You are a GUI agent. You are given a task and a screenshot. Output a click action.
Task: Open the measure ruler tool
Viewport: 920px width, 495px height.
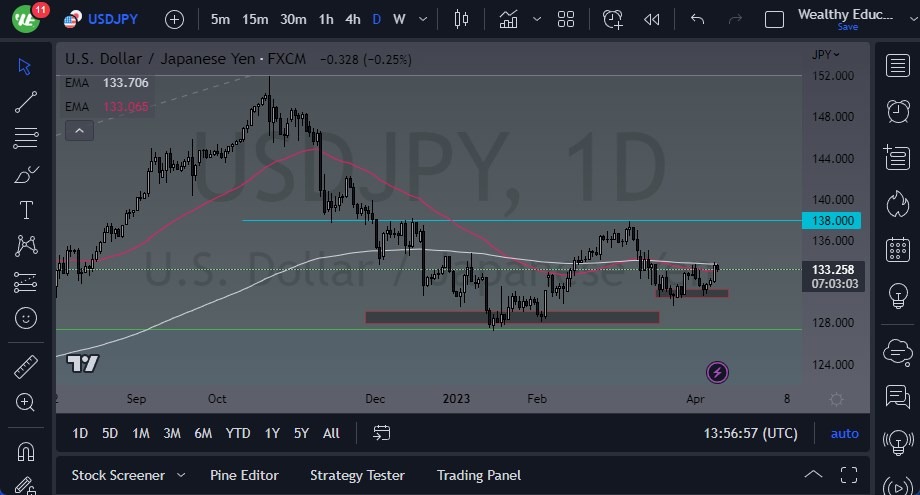coord(26,366)
